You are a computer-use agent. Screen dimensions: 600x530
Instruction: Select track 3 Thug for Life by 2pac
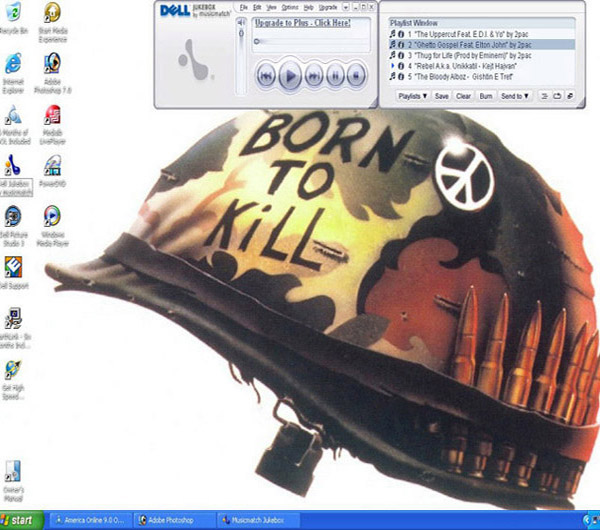(482, 55)
